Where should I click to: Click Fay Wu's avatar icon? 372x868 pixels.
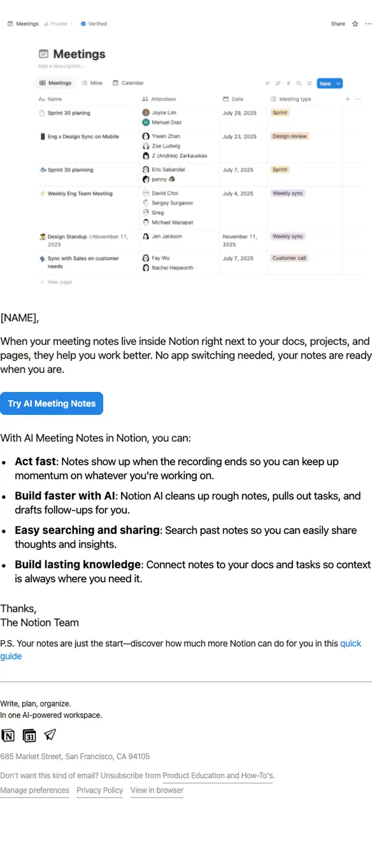pos(146,258)
